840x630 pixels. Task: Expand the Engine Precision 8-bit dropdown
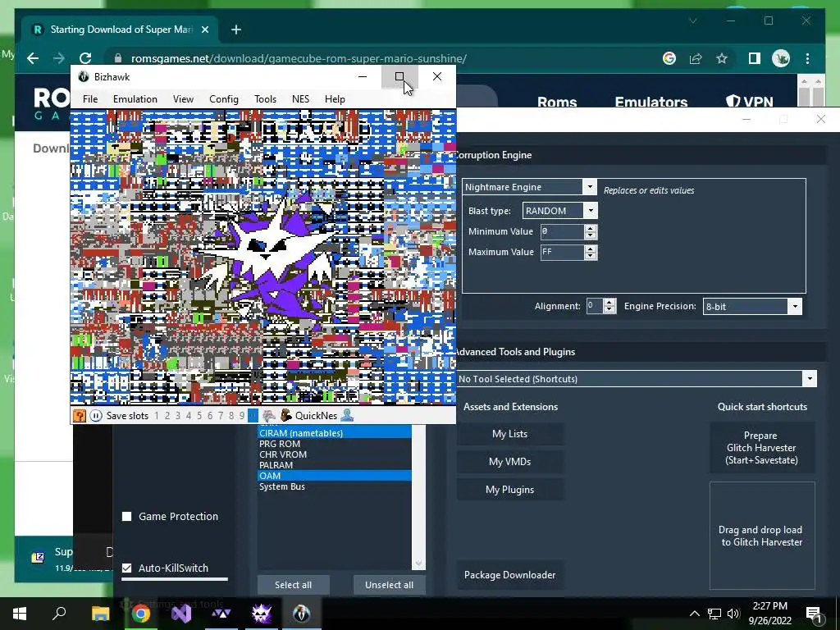pyautogui.click(x=795, y=307)
